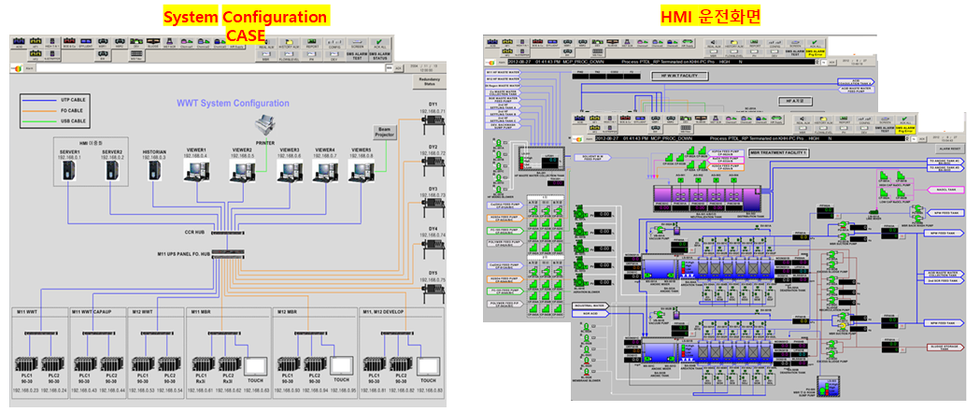The image size is (980, 412).
Task: Select TOUCH panel in M11, M12 DEVELOP group
Action: tap(428, 367)
